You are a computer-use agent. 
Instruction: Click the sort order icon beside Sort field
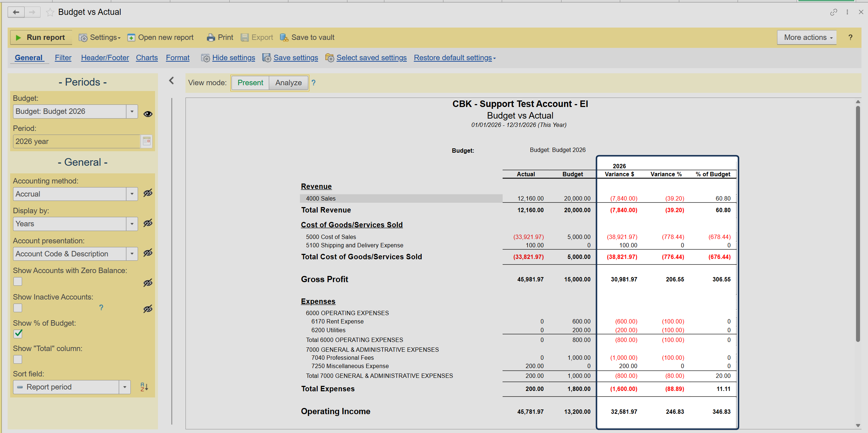pyautogui.click(x=144, y=387)
